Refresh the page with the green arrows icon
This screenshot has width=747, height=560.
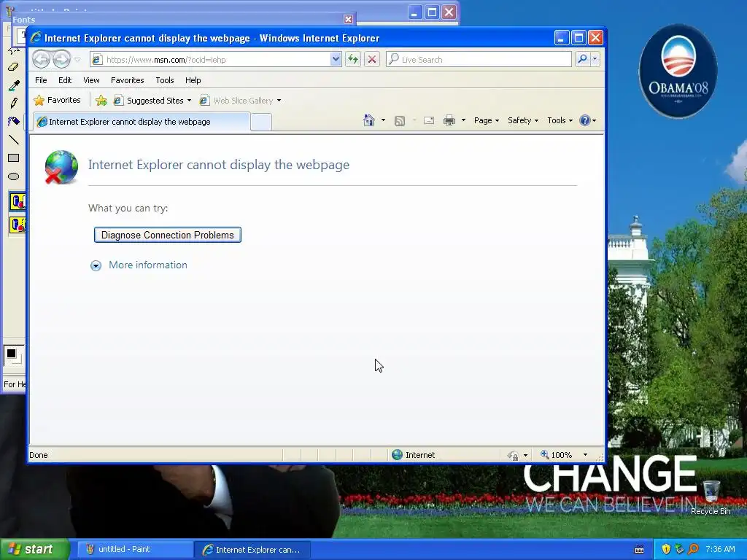tap(353, 60)
